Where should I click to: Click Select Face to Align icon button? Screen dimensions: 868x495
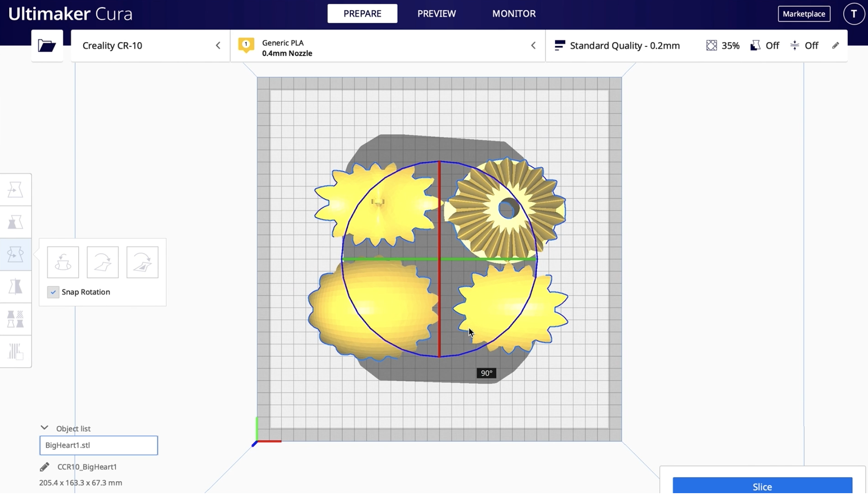(142, 262)
